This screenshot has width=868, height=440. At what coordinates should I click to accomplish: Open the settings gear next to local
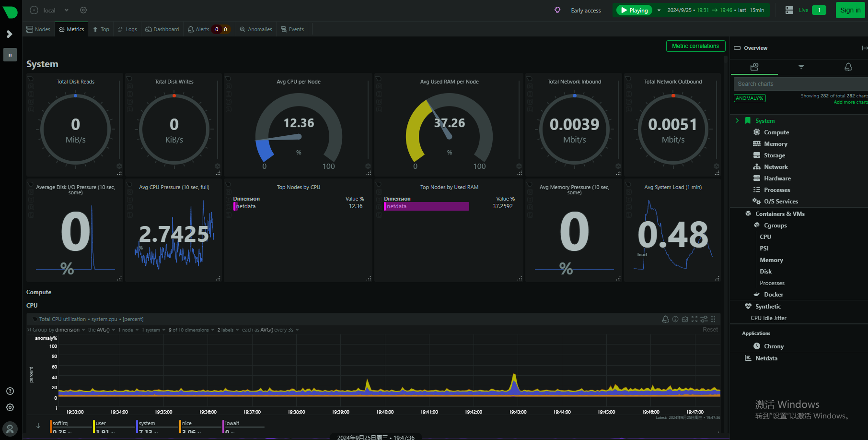pos(83,10)
